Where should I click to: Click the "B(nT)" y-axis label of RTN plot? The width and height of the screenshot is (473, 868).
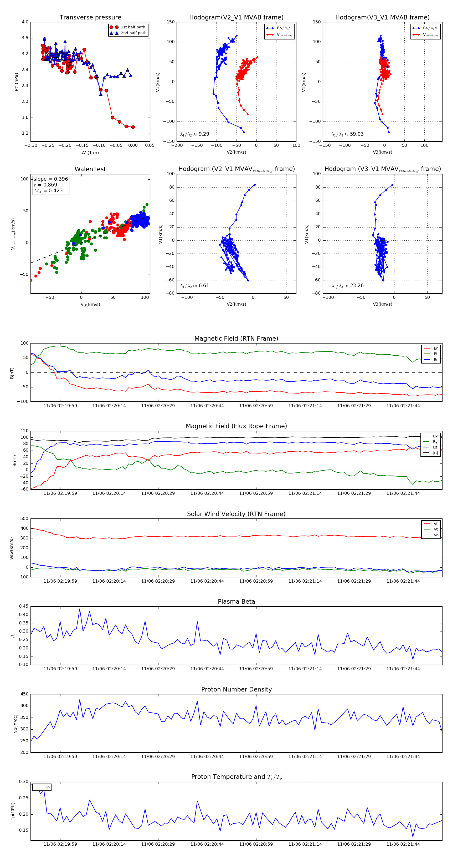click(x=12, y=373)
